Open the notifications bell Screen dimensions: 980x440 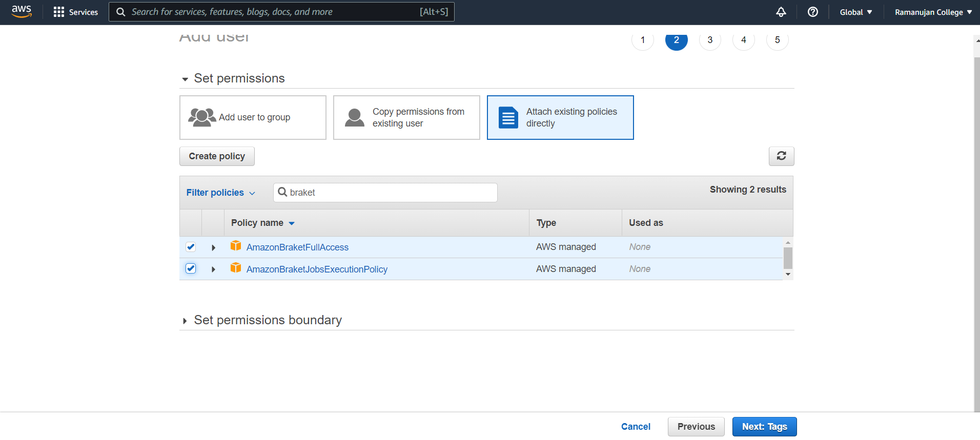(x=781, y=12)
